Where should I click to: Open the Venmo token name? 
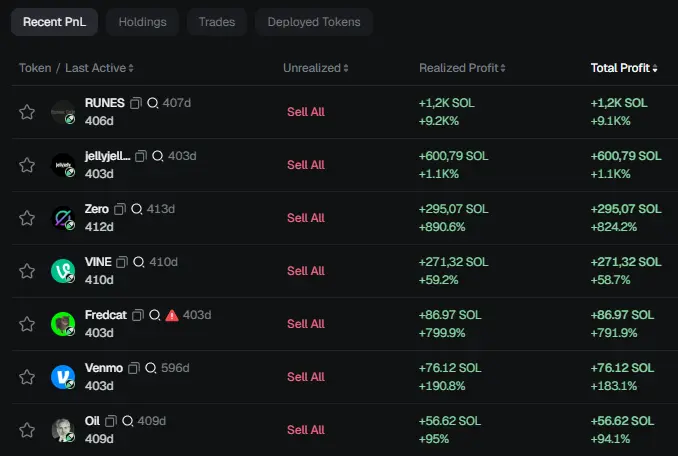(104, 368)
